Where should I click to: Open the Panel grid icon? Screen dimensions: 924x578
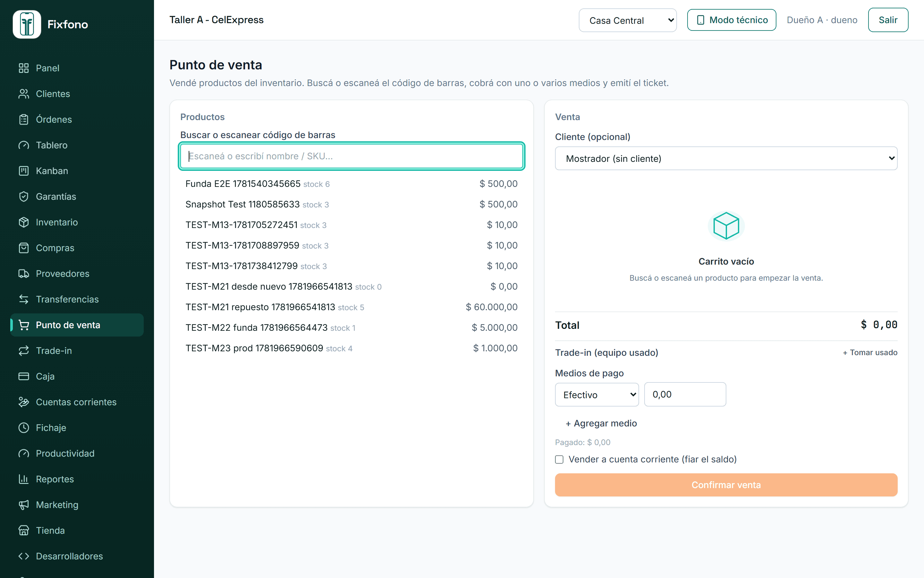(x=24, y=68)
